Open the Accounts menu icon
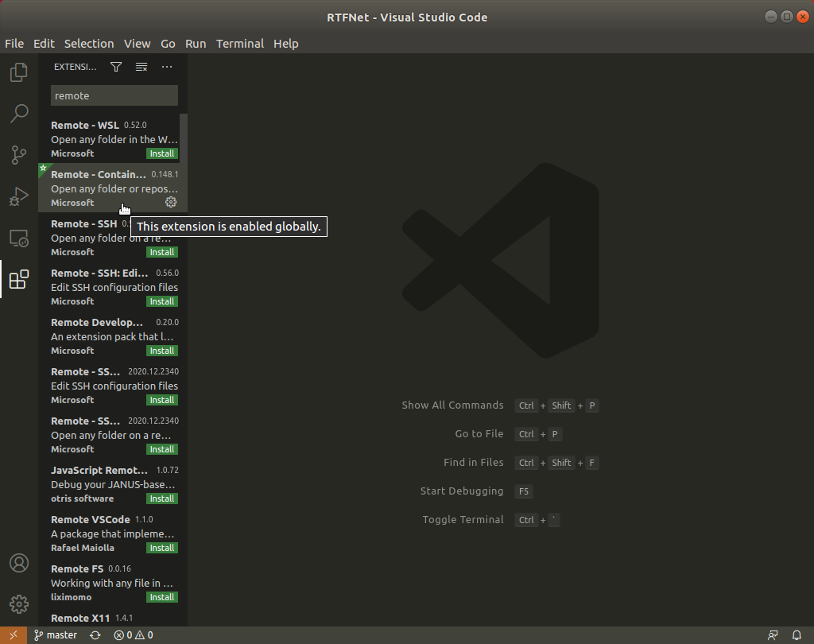Screen dimensions: 814x644 tap(19, 563)
